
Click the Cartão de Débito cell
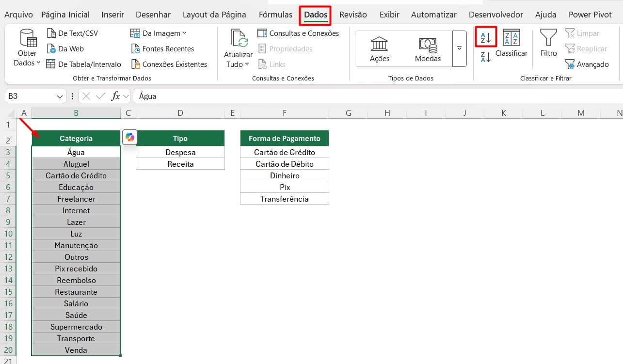(285, 164)
